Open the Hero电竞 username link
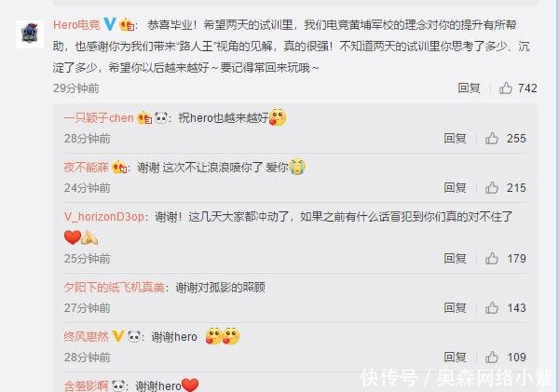Viewport: 559px width, 392px height. 76,24
